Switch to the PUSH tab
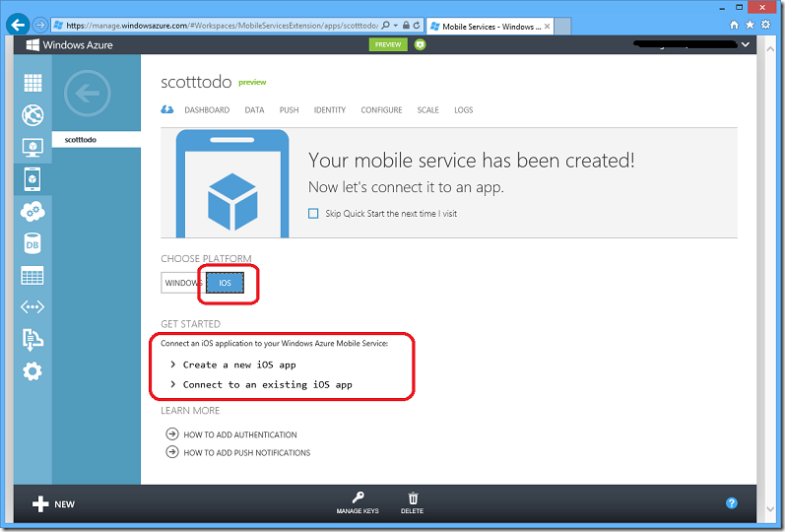Screen dimensions: 785x532 [289, 110]
